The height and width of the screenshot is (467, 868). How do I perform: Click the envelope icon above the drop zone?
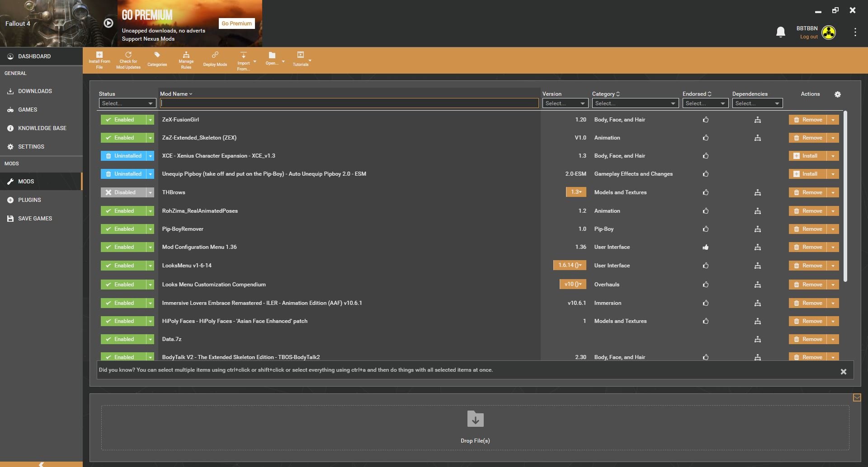tap(857, 397)
